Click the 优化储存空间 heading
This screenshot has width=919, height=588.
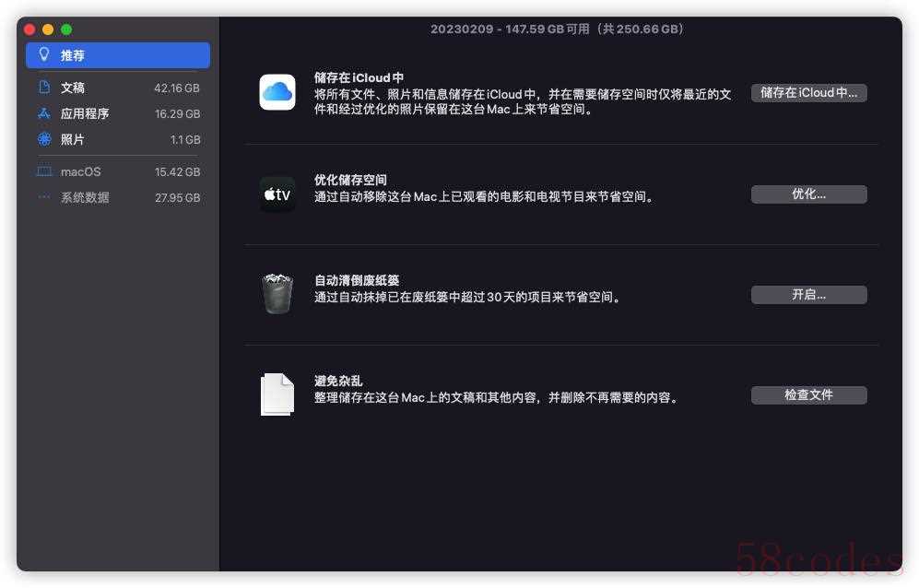tap(350, 180)
